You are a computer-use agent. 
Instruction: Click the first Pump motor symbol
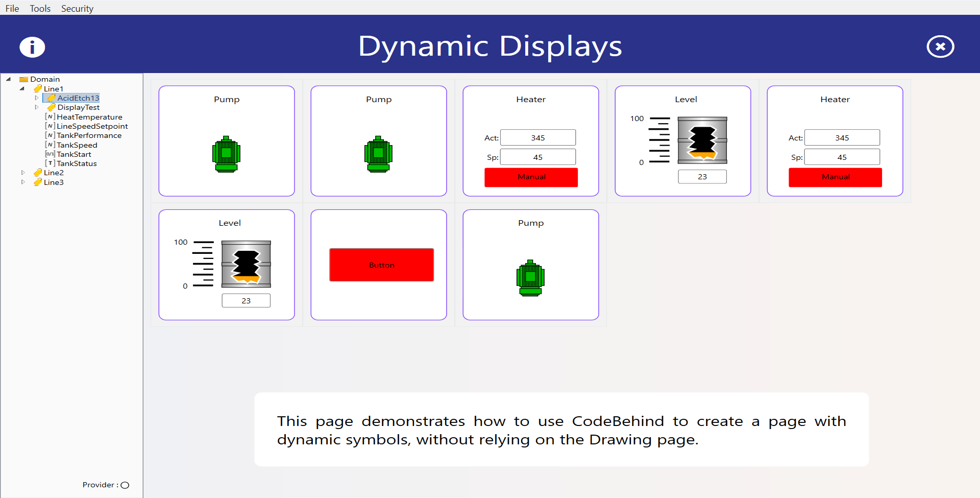click(x=227, y=154)
